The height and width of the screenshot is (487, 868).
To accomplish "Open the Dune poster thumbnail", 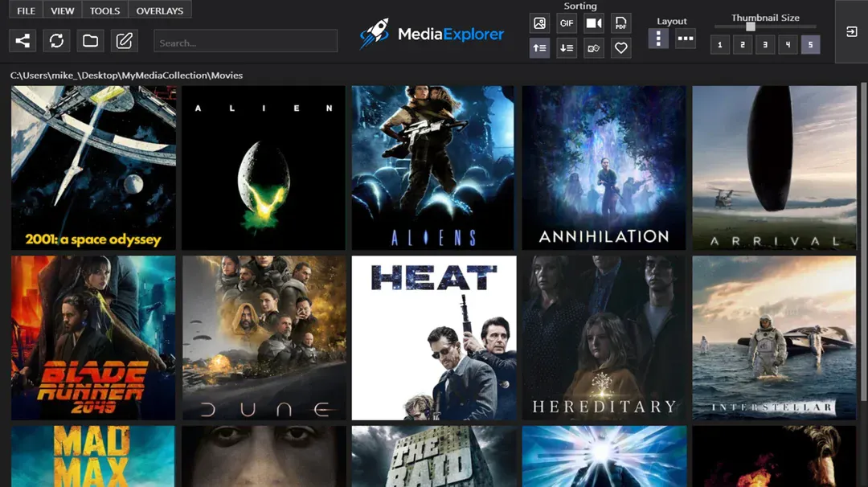I will click(x=264, y=338).
